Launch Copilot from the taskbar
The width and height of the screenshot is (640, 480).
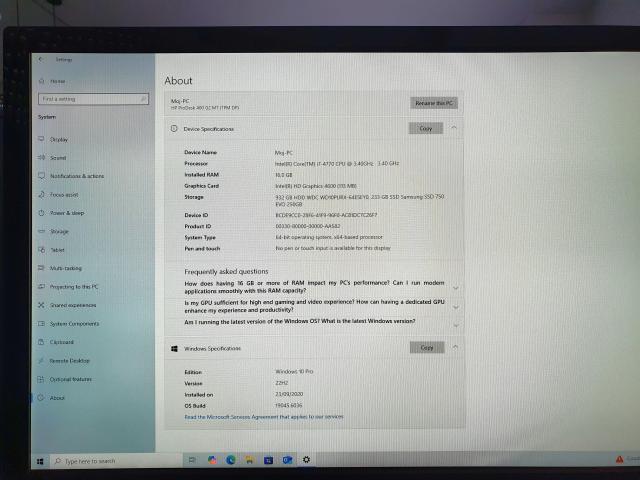212,460
